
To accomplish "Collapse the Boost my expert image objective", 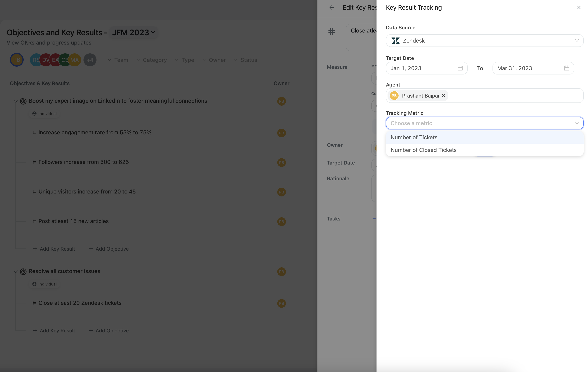I will [16, 101].
